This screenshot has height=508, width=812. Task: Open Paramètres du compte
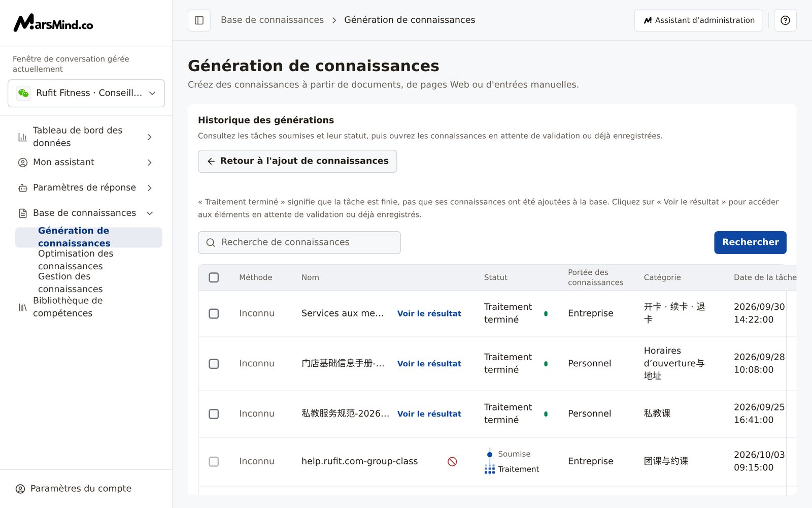pyautogui.click(x=74, y=489)
